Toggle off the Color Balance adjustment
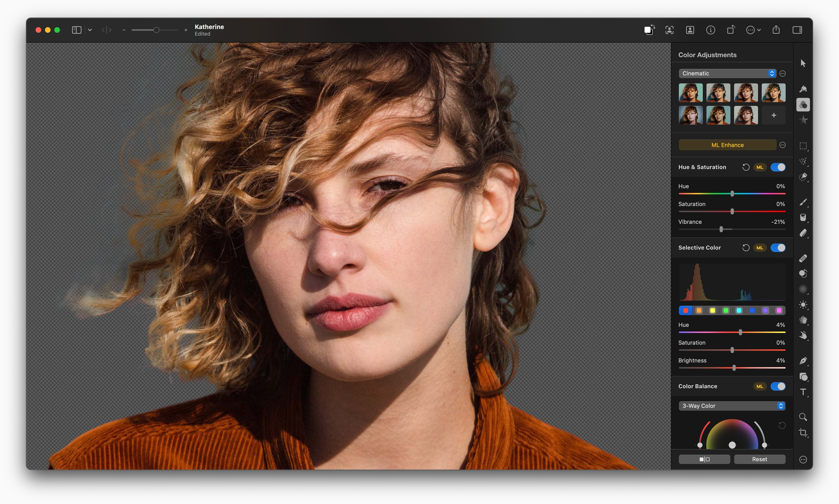This screenshot has height=504, width=839. click(777, 386)
